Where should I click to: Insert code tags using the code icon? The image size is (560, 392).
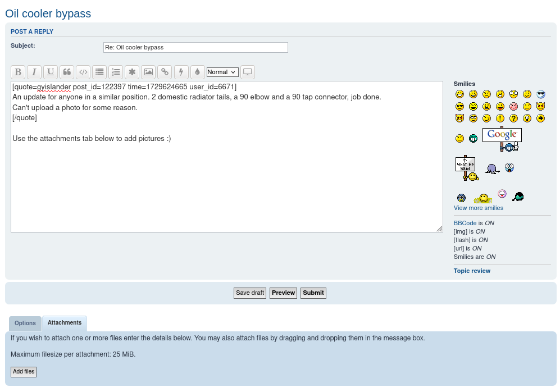[x=83, y=72]
